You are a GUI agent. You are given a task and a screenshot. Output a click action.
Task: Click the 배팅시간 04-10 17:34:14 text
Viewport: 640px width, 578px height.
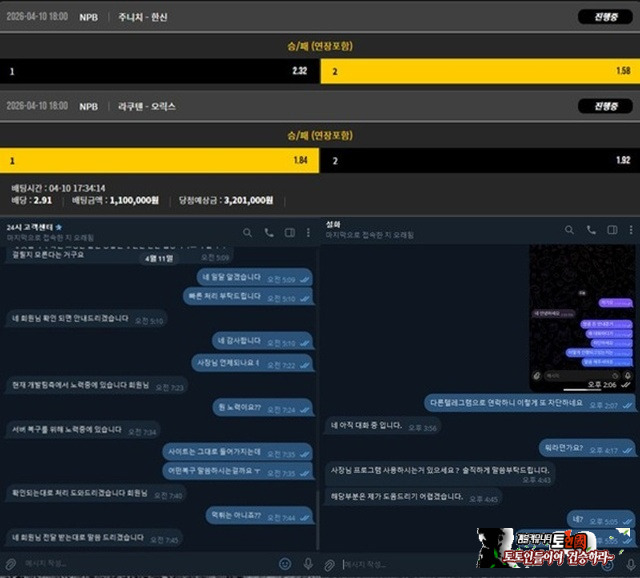[x=58, y=188]
